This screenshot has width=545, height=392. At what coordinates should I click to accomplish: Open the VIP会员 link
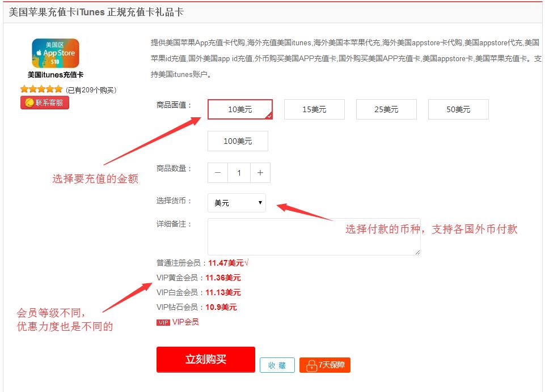(x=185, y=322)
